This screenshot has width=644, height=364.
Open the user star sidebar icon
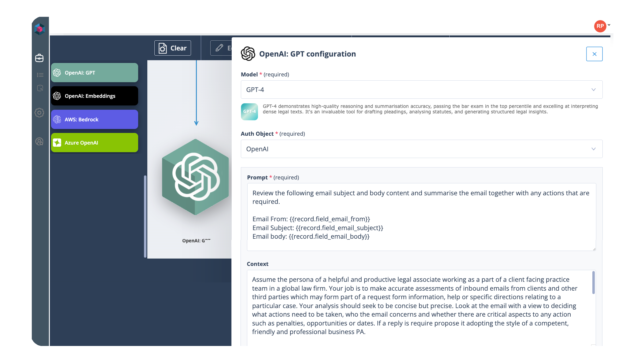(39, 142)
